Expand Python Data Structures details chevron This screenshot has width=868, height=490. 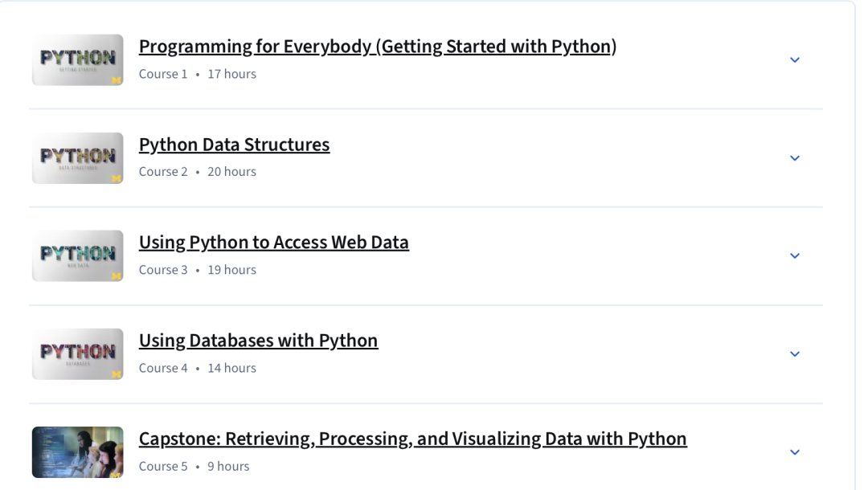[795, 158]
